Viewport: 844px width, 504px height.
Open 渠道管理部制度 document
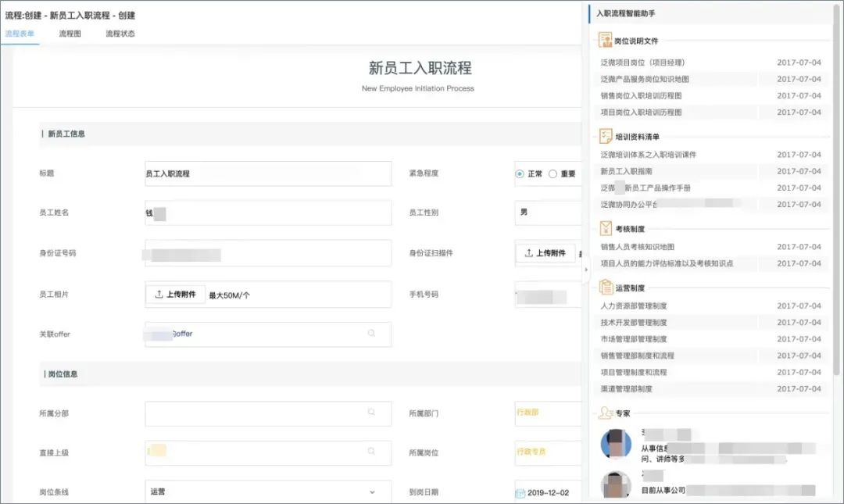click(626, 389)
